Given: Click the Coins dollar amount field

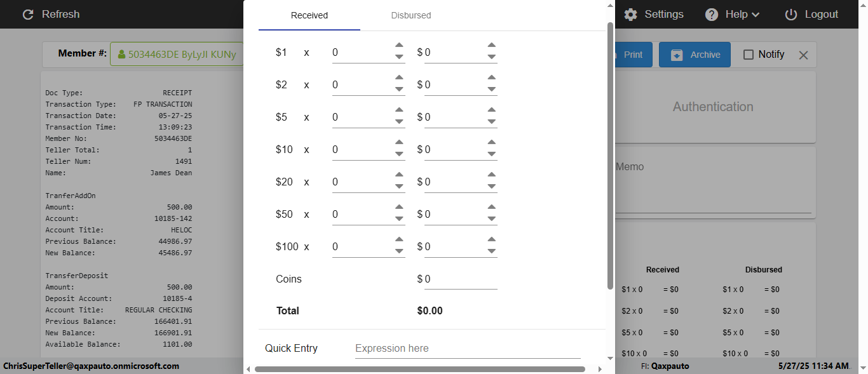Looking at the screenshot, I should tap(460, 279).
